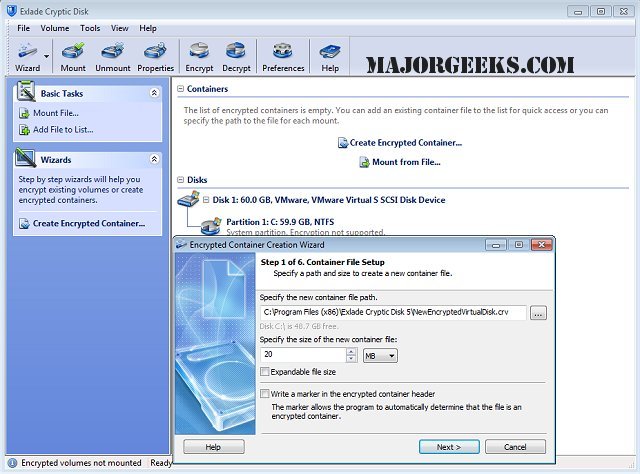
Task: Click the wizard dialog title icon
Action: (x=181, y=244)
